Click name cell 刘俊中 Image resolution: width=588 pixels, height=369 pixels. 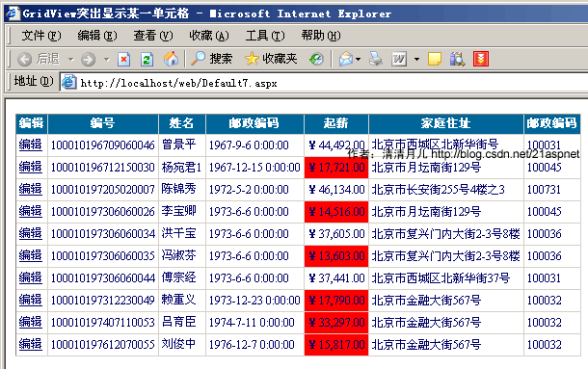coord(182,344)
